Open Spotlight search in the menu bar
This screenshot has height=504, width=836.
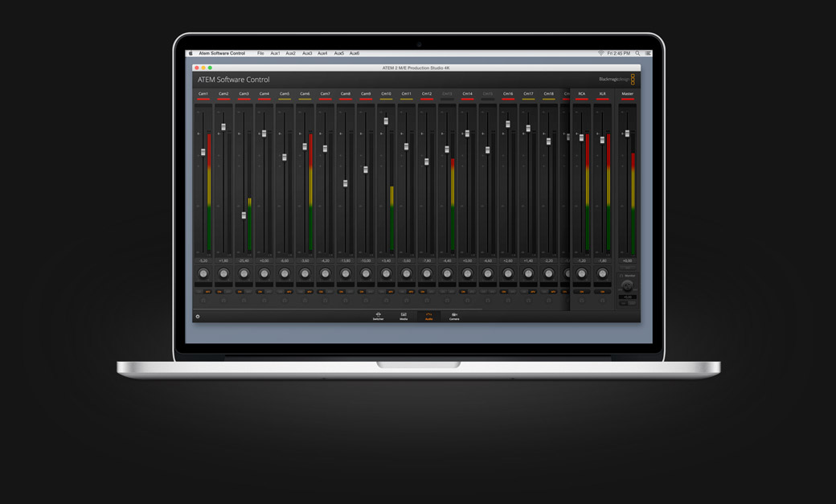(637, 54)
